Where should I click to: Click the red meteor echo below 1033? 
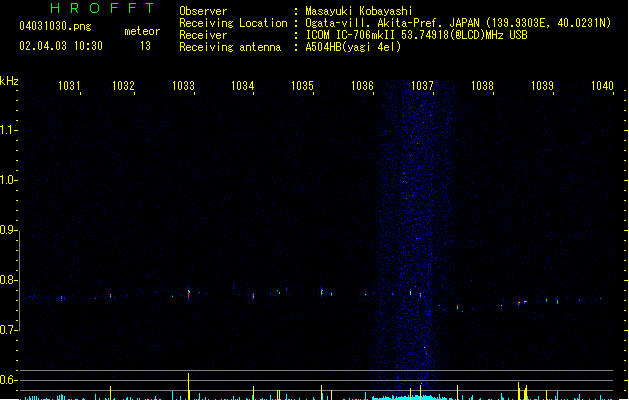tap(189, 294)
